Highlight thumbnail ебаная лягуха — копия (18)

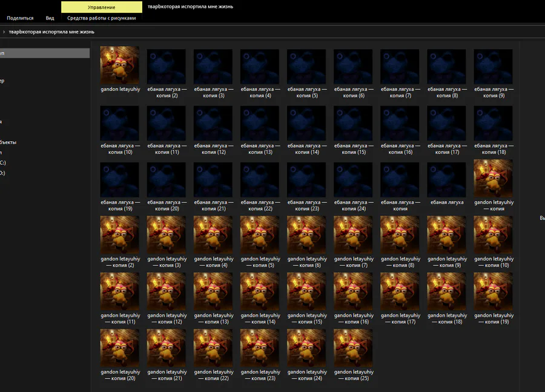point(493,123)
